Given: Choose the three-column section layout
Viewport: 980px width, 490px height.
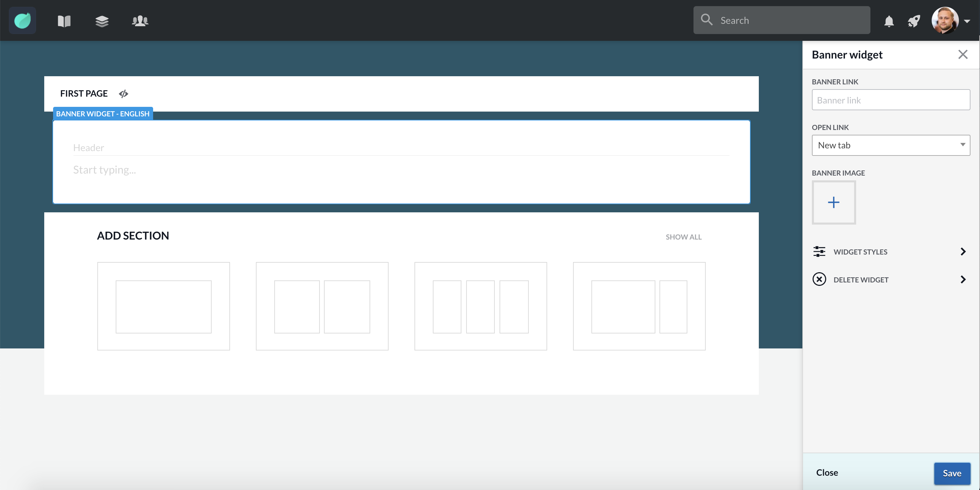Looking at the screenshot, I should [480, 306].
